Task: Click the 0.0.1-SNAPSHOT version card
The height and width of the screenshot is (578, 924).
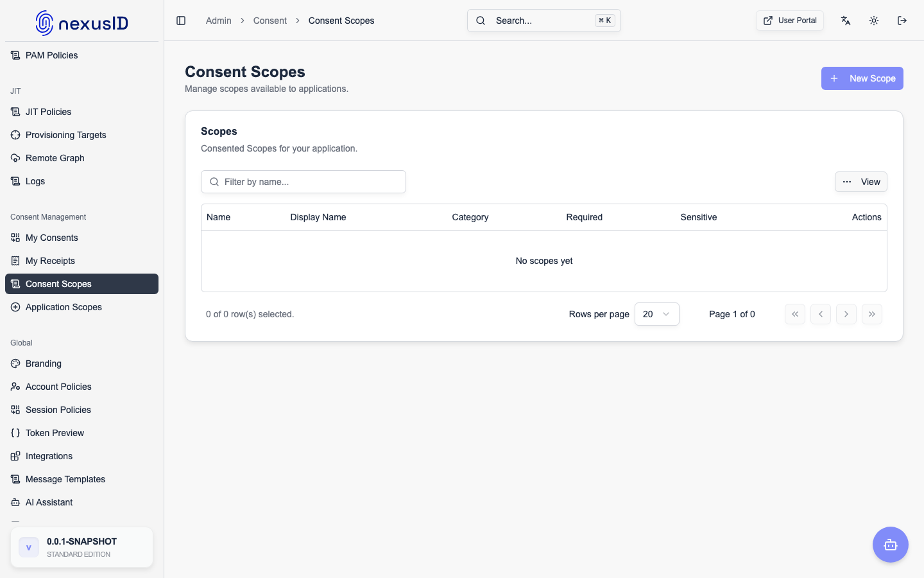Action: pyautogui.click(x=81, y=547)
